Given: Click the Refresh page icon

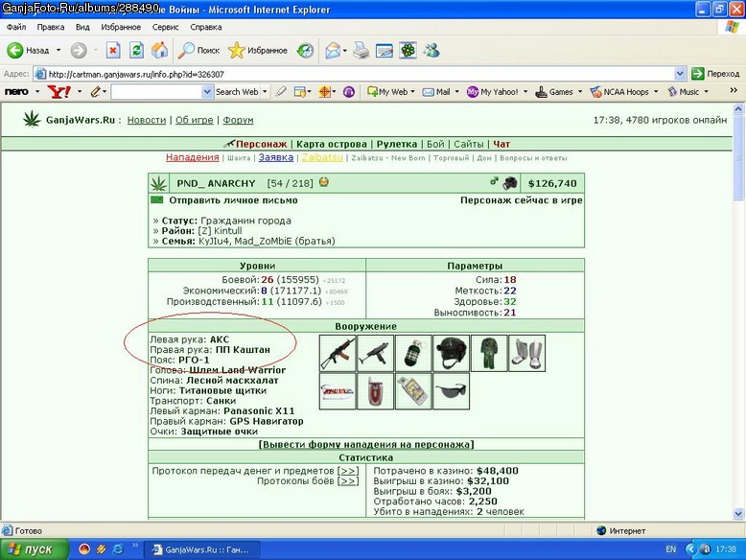Looking at the screenshot, I should [x=136, y=50].
